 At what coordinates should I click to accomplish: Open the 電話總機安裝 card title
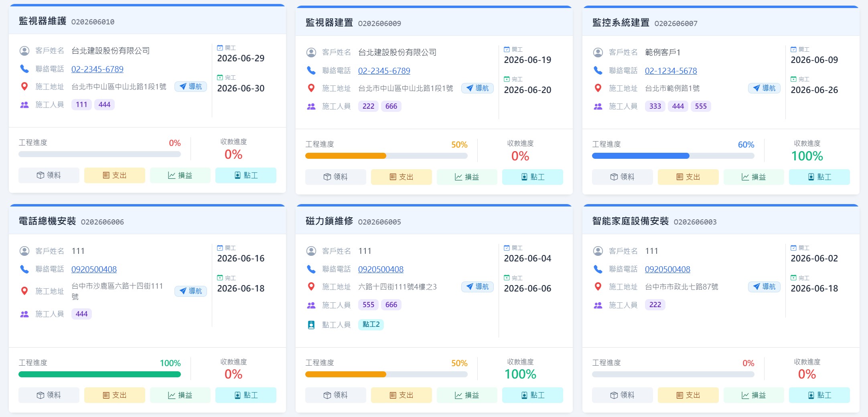[47, 221]
